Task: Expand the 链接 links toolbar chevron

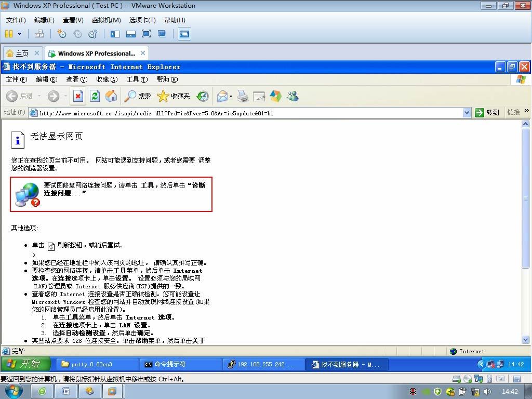Action: tap(527, 111)
